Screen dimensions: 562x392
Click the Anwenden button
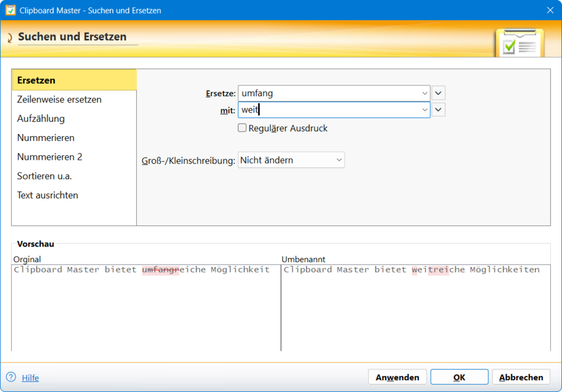[x=397, y=377]
